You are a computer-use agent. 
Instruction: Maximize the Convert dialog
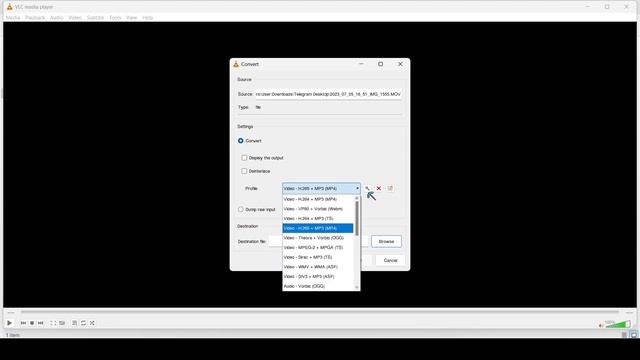click(x=380, y=64)
